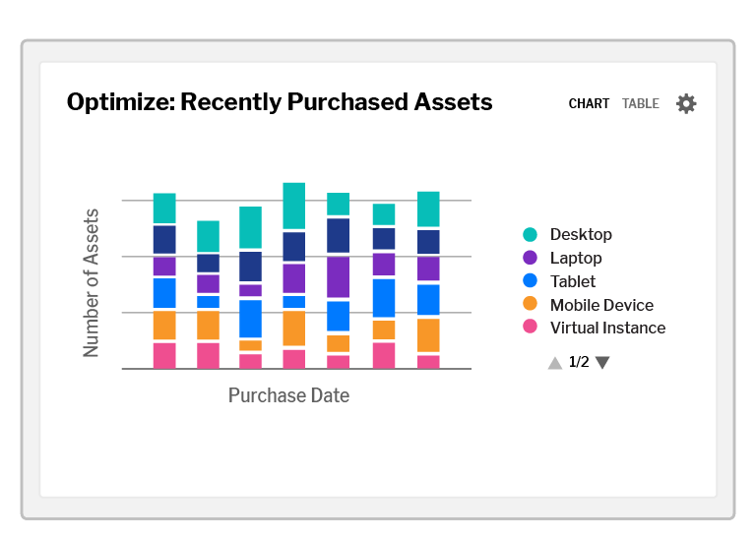The width and height of the screenshot is (756, 539).
Task: Click the Mobile Device orange legend swatch
Action: pyautogui.click(x=530, y=304)
